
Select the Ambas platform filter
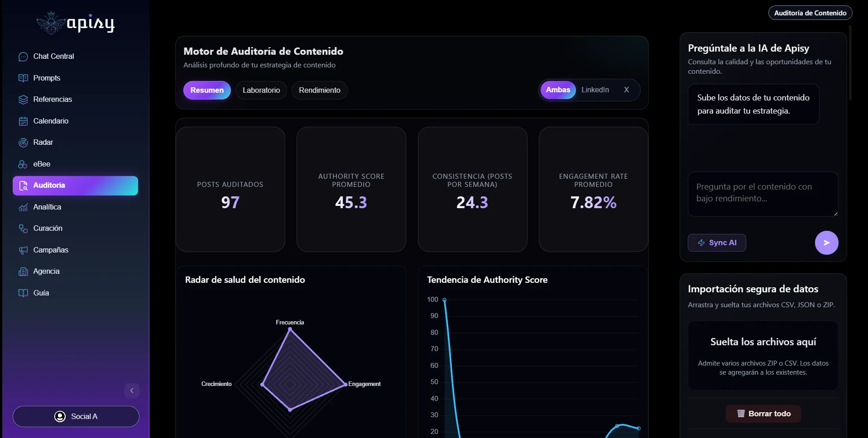coord(558,90)
